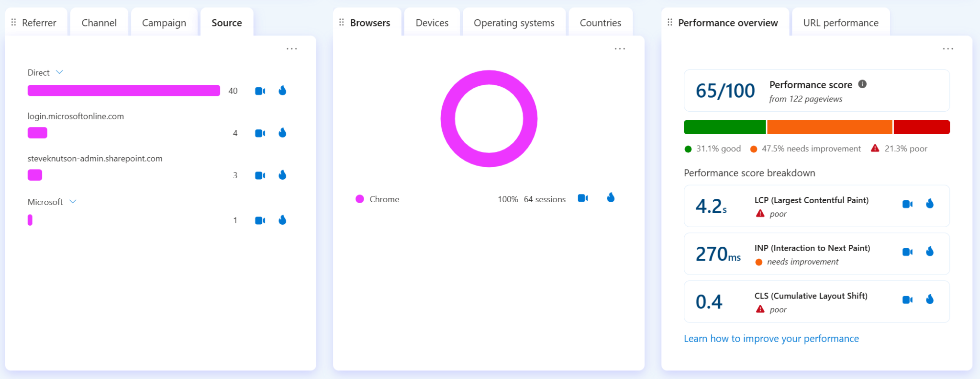Open Learn how to improve your performance
The height and width of the screenshot is (379, 980).
point(771,339)
